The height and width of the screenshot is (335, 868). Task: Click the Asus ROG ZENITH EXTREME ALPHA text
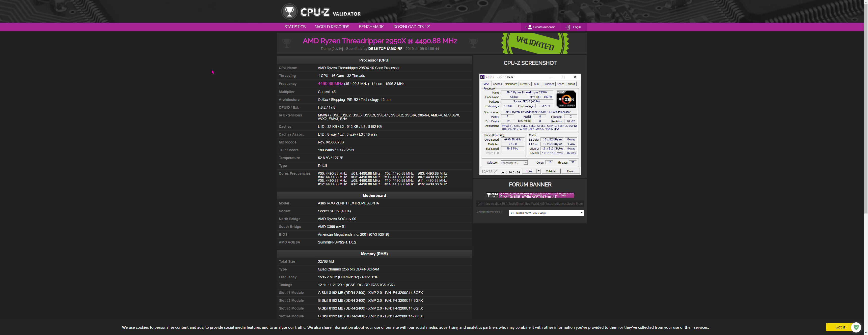pos(348,203)
